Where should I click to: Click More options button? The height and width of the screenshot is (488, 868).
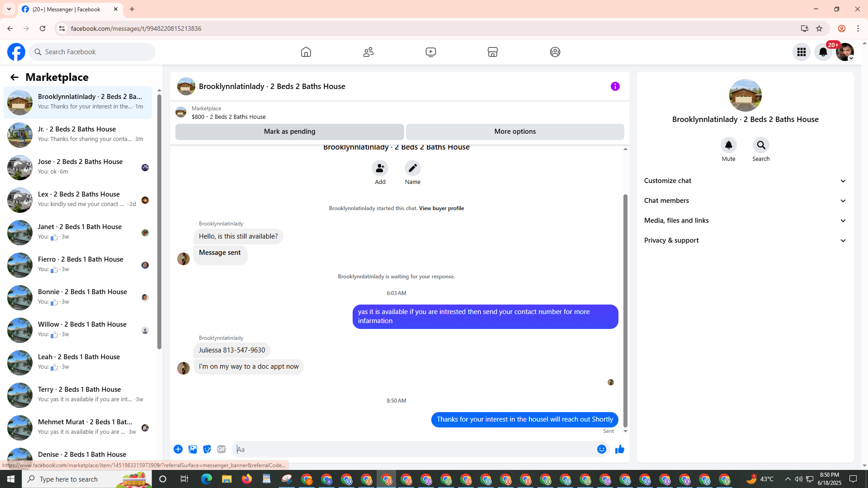pyautogui.click(x=515, y=131)
